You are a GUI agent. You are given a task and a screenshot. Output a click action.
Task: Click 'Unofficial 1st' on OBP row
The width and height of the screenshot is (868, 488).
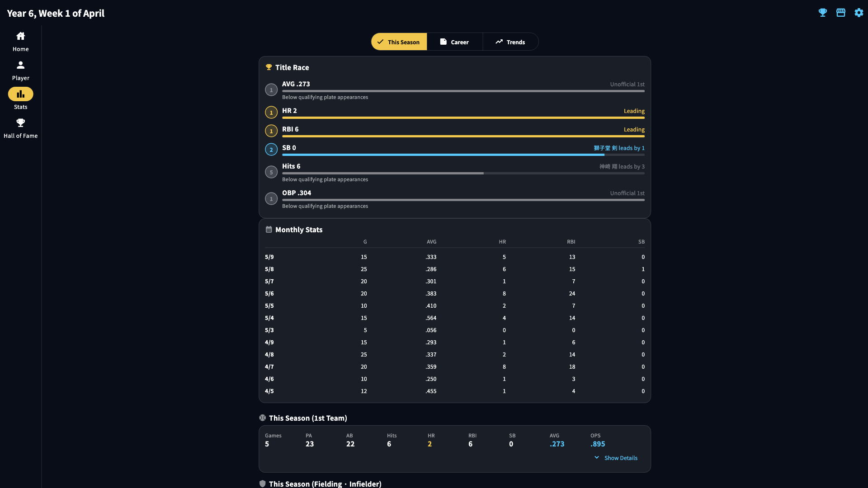click(627, 193)
